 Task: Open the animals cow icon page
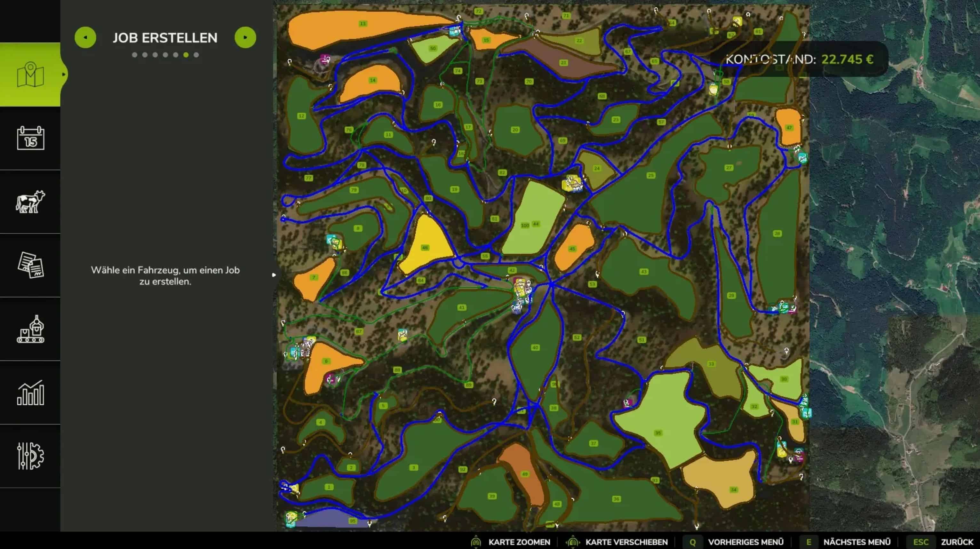click(x=30, y=201)
